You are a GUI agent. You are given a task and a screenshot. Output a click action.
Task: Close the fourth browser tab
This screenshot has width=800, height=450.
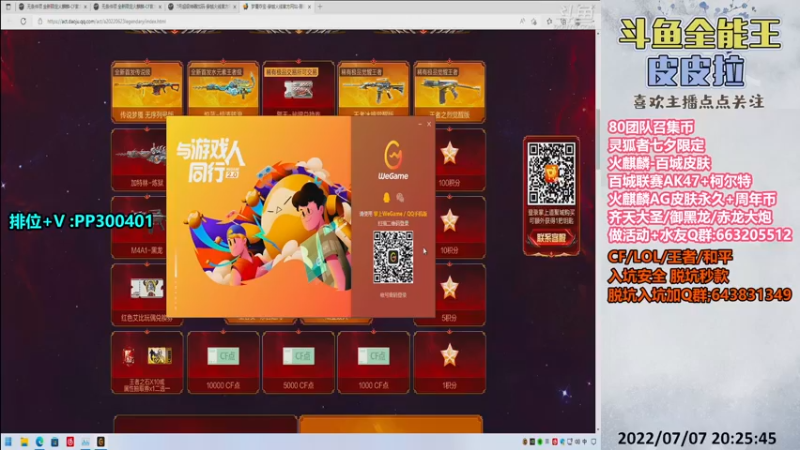[309, 7]
